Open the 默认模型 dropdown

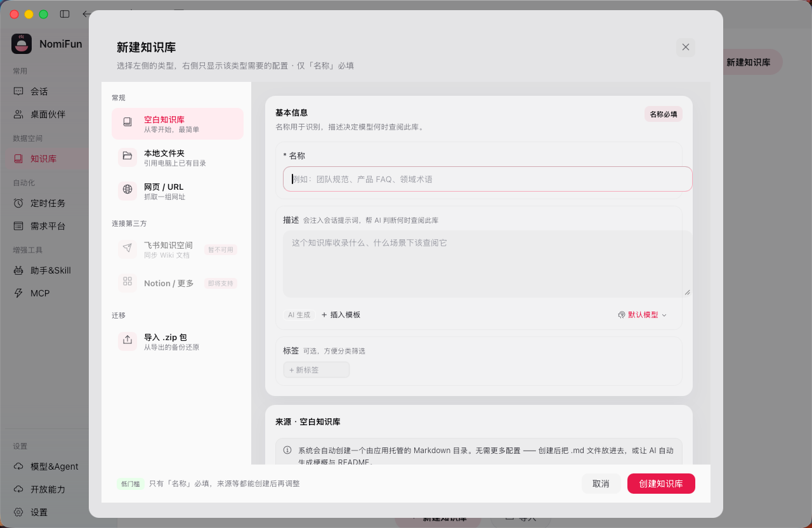pos(642,315)
